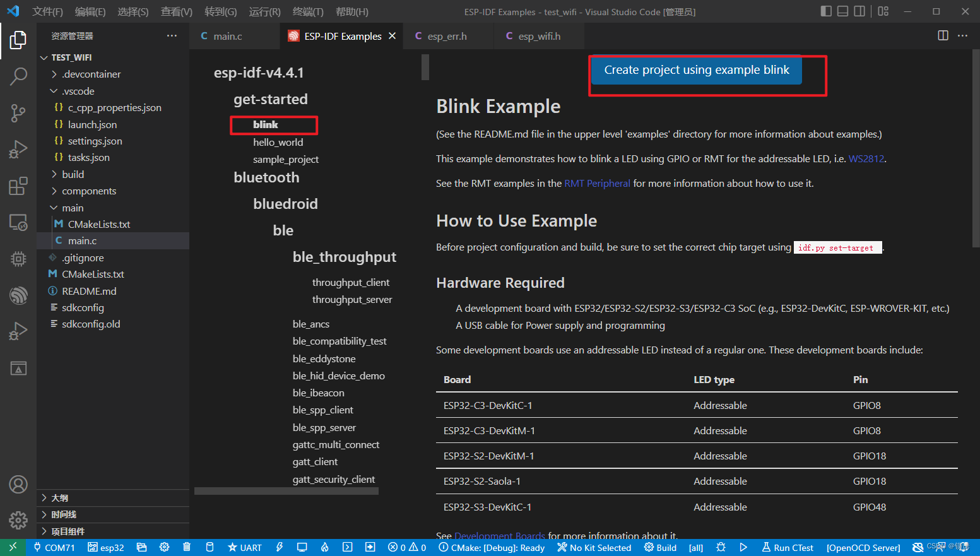This screenshot has width=980, height=556.
Task: Open the 文件(F) menu
Action: tap(47, 11)
